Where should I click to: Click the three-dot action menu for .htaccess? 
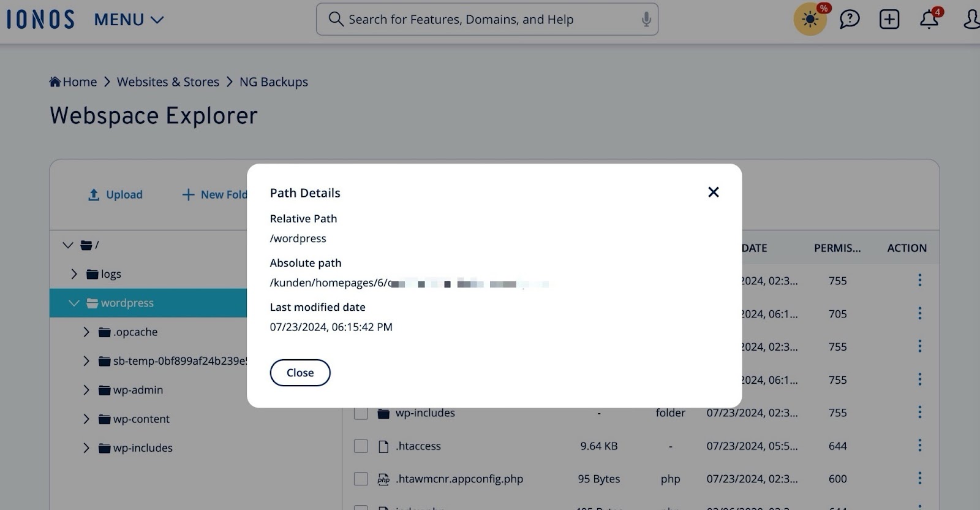coord(919,446)
